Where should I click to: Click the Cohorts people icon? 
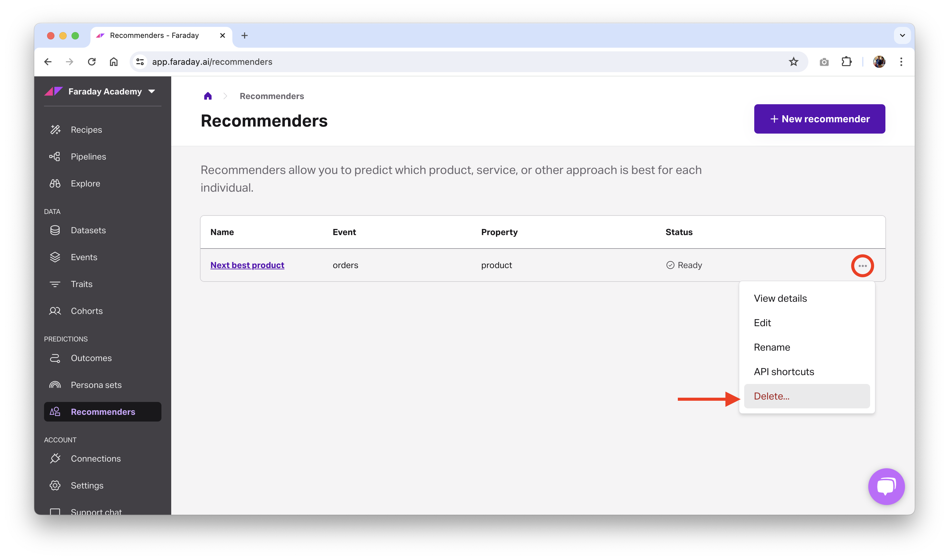pyautogui.click(x=55, y=311)
